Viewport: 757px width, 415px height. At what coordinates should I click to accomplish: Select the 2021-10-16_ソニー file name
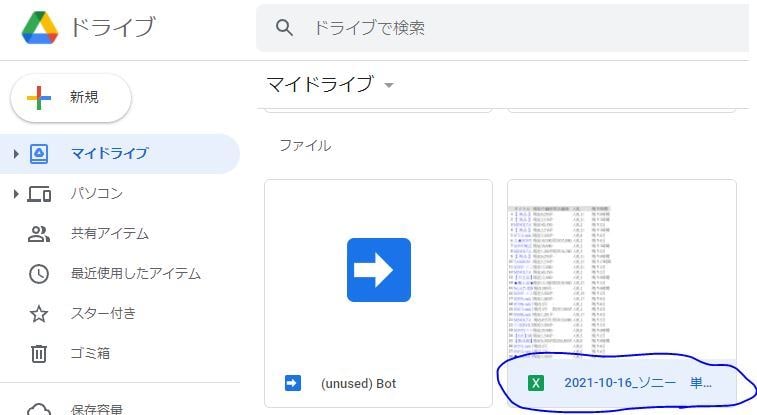[x=638, y=383]
